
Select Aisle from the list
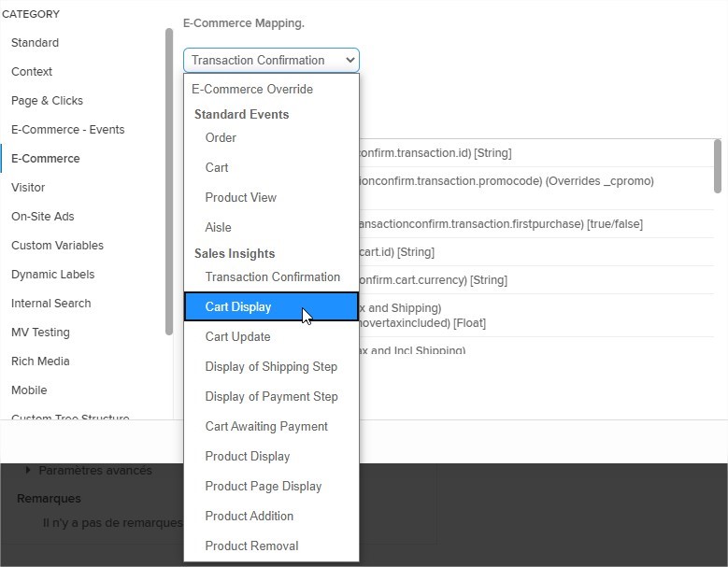[218, 228]
